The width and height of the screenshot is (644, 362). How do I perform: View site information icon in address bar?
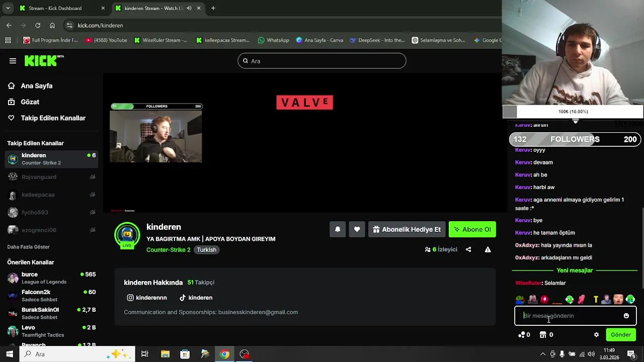tap(69, 25)
